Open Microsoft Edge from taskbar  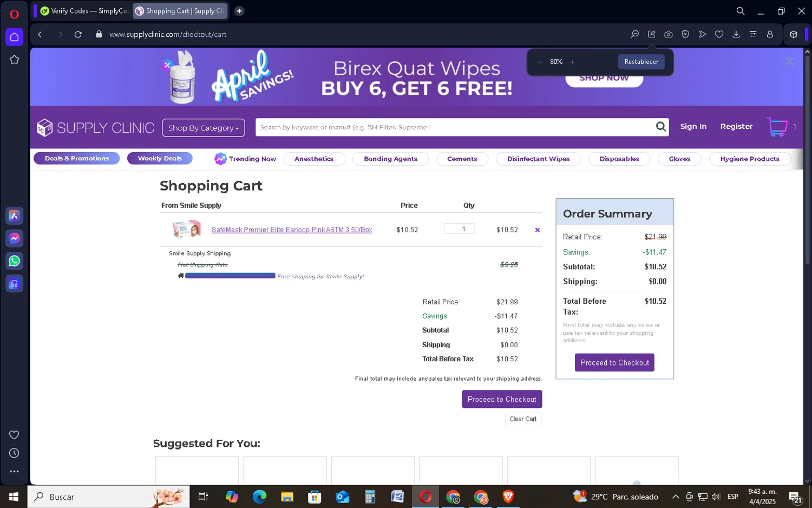(259, 497)
